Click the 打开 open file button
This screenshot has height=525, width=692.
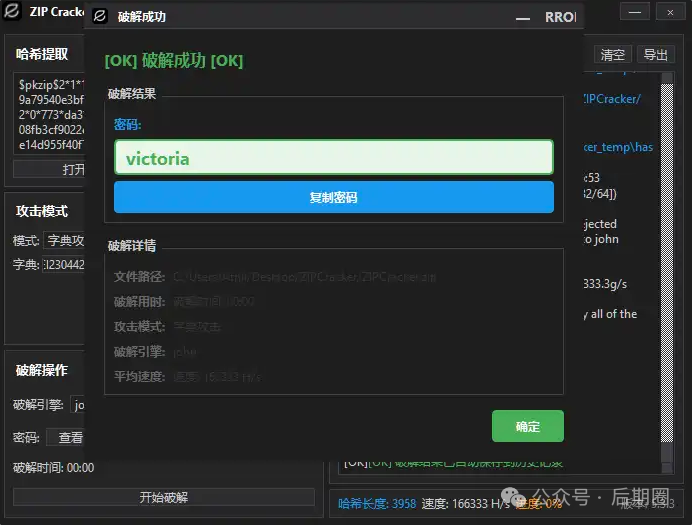pyautogui.click(x=49, y=169)
